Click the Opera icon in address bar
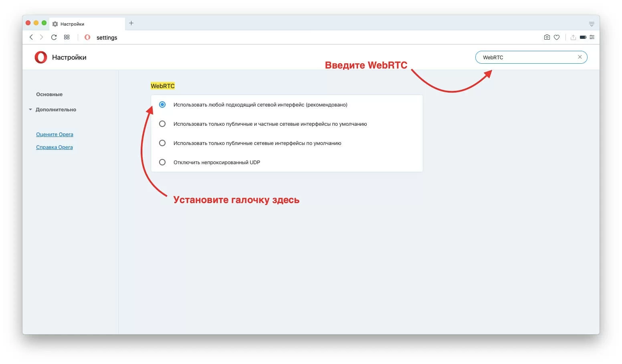622x364 pixels. coord(87,37)
